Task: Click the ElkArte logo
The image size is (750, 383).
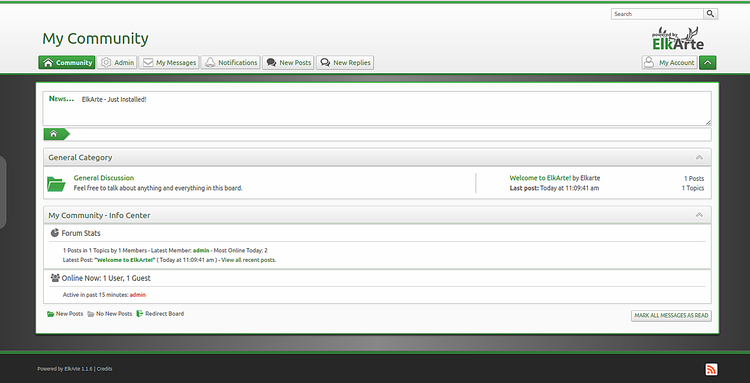Action: 678,39
